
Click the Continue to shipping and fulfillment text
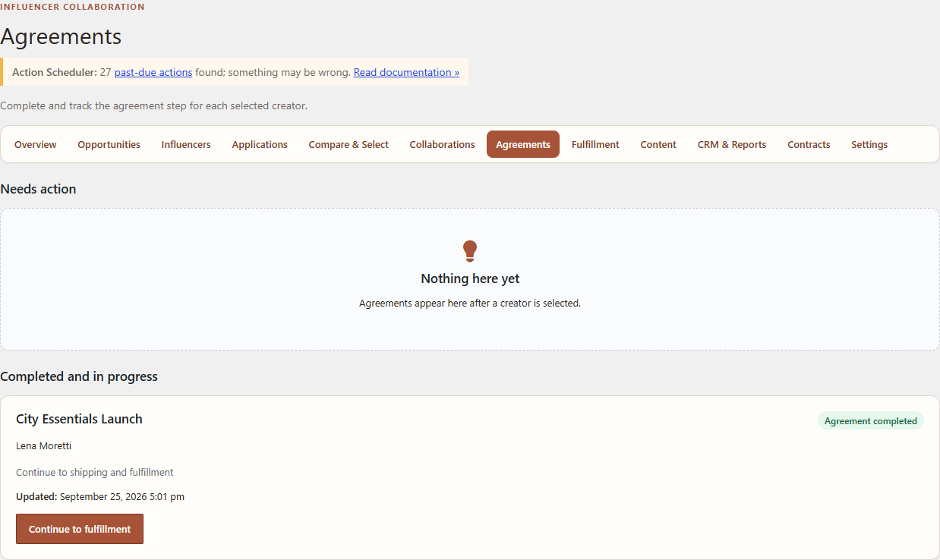(95, 472)
